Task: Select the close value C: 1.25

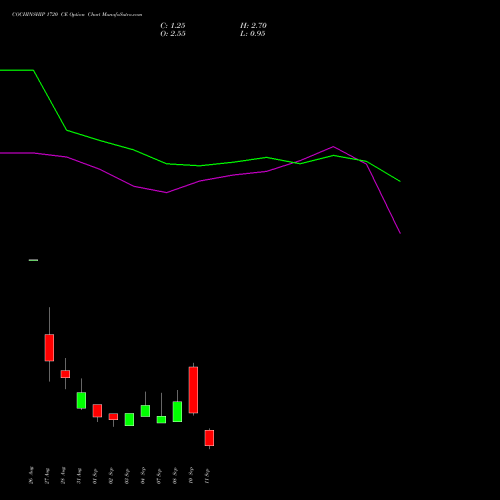Action: tap(173, 26)
